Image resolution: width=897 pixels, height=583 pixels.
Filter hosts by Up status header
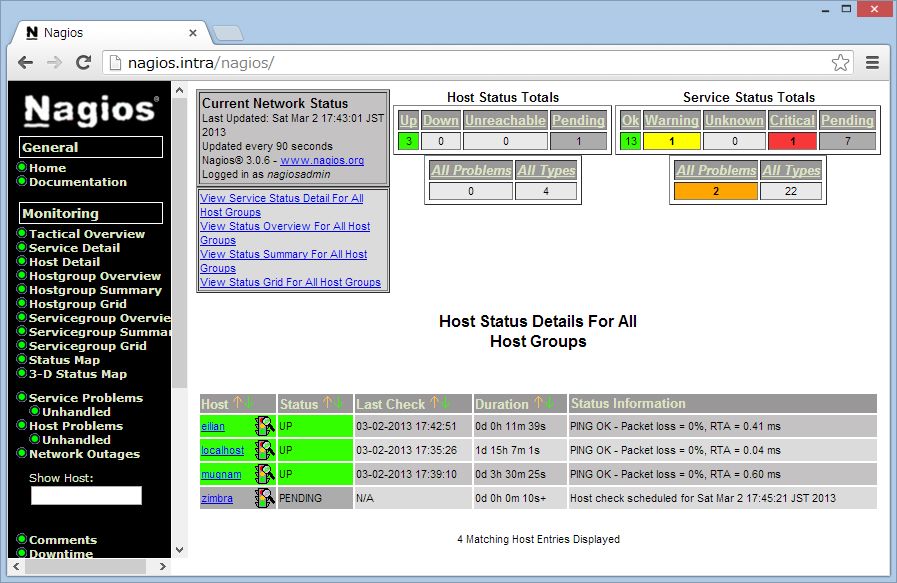[408, 120]
